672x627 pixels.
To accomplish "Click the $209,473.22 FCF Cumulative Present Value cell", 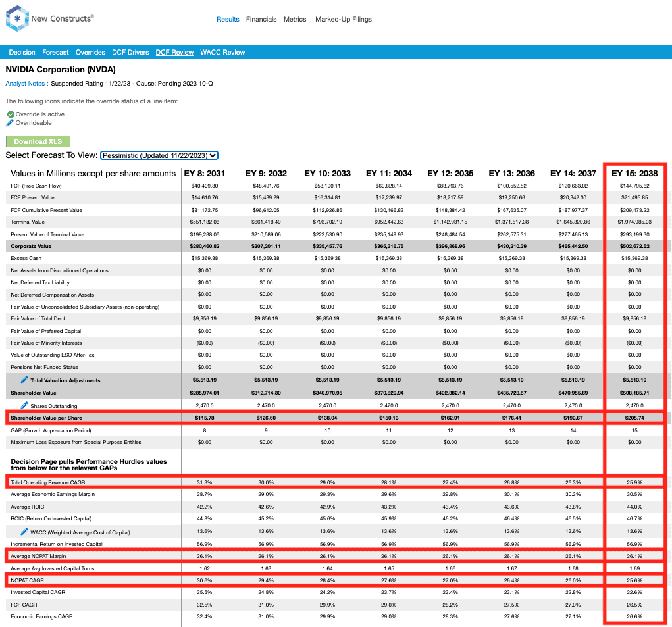I will click(x=634, y=211).
